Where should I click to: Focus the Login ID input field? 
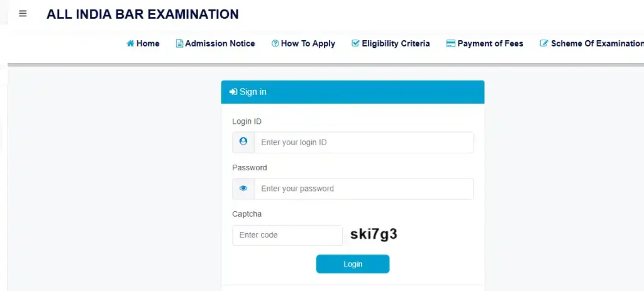pos(363,143)
